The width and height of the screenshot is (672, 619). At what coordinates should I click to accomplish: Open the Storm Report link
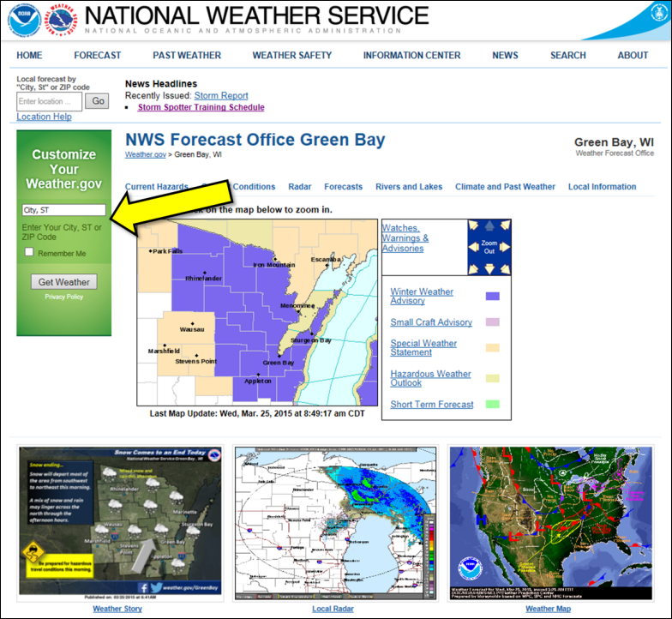click(x=221, y=96)
